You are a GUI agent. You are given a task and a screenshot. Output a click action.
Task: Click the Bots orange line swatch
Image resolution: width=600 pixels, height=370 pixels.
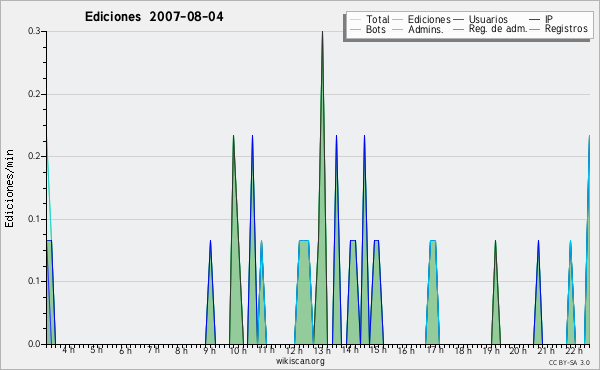click(x=355, y=29)
